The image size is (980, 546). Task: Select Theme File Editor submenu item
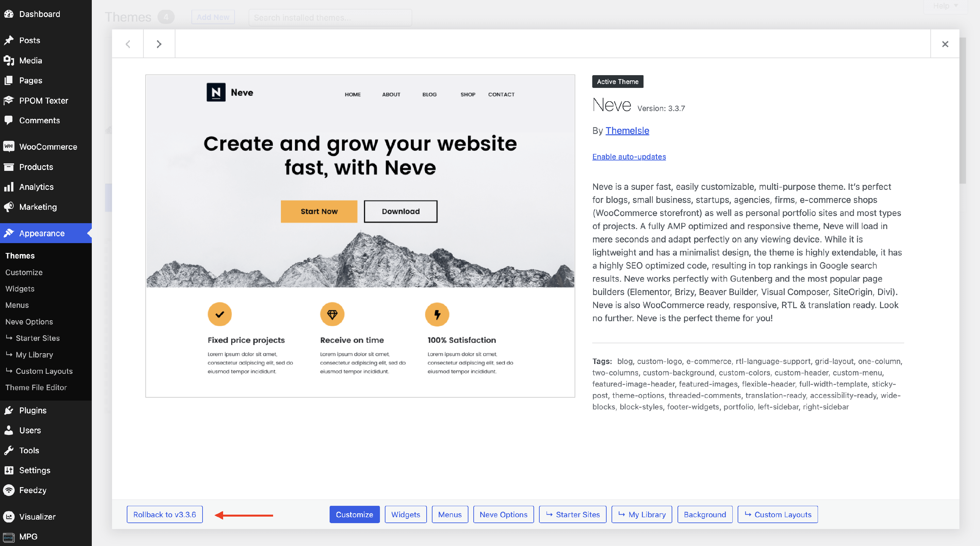coord(36,387)
